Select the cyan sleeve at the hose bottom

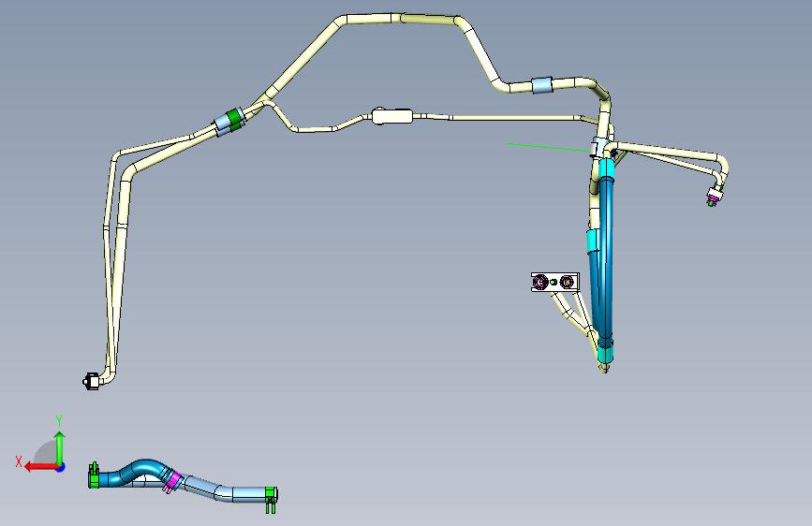[x=605, y=352]
